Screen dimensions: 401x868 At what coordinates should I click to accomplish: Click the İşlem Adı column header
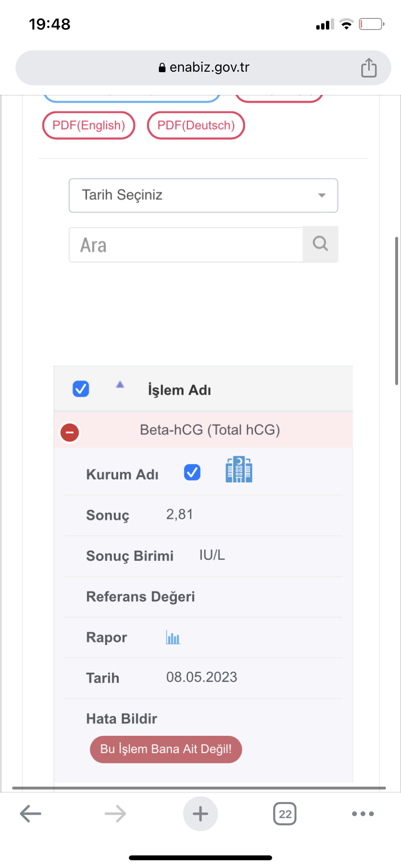[179, 390]
